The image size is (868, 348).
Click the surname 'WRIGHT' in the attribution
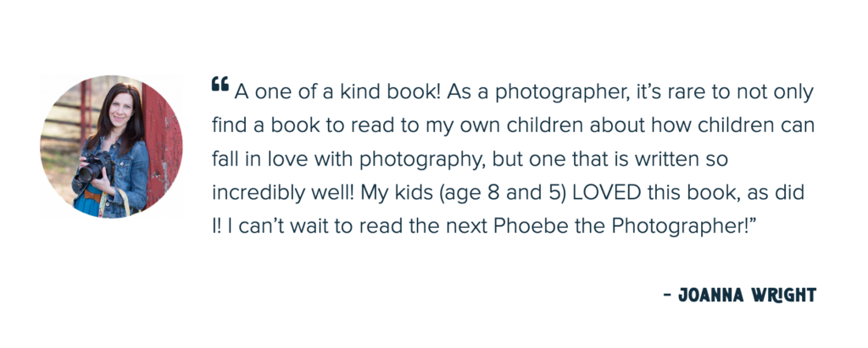(x=784, y=296)
